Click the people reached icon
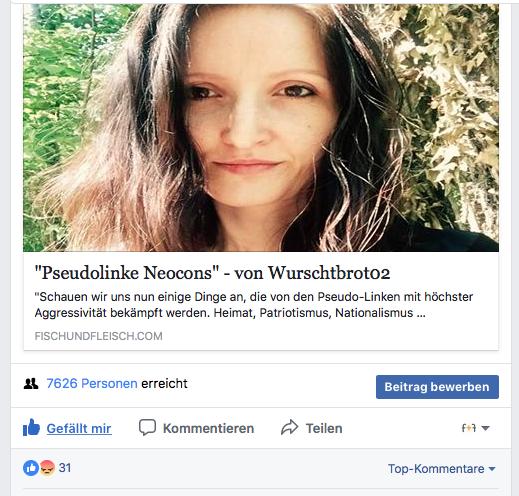Image resolution: width=519 pixels, height=496 pixels. pyautogui.click(x=31, y=384)
